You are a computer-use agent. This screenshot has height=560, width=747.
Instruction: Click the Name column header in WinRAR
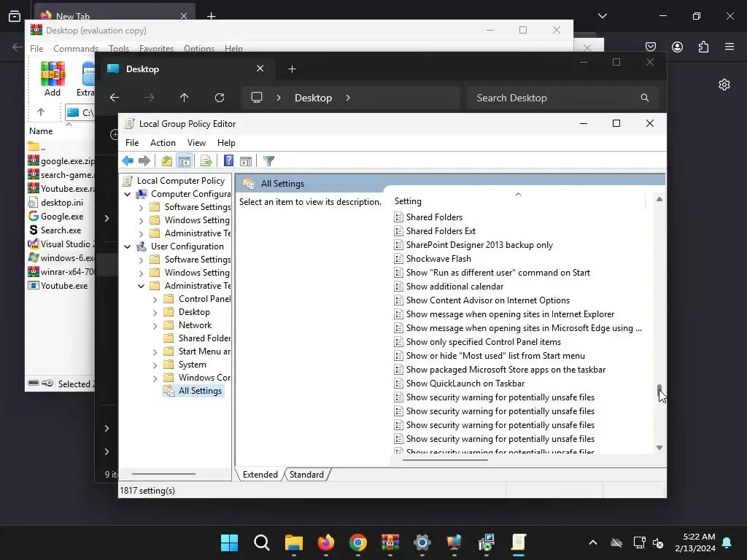point(41,131)
